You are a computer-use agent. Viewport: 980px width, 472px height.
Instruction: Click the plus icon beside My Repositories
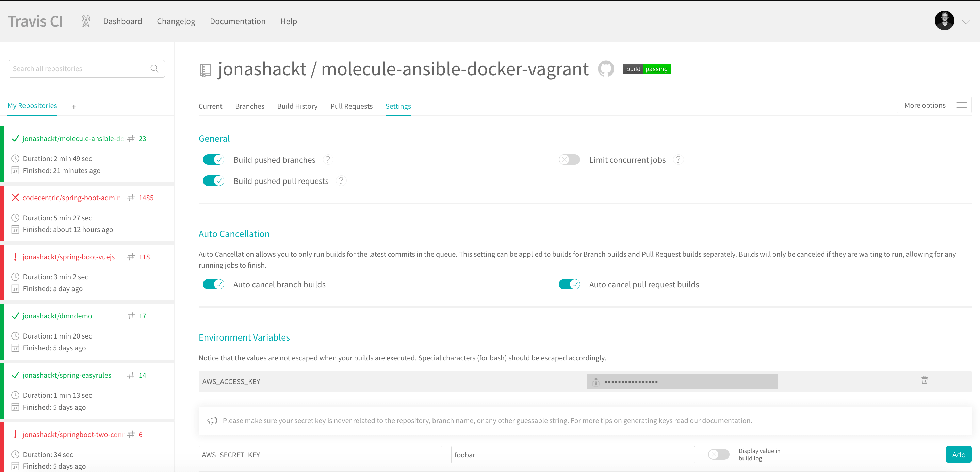point(74,107)
